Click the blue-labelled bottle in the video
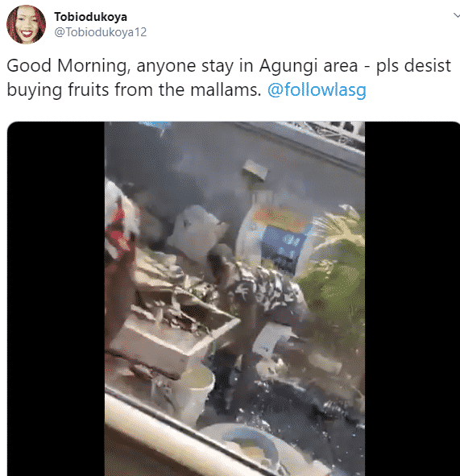 coord(275,237)
